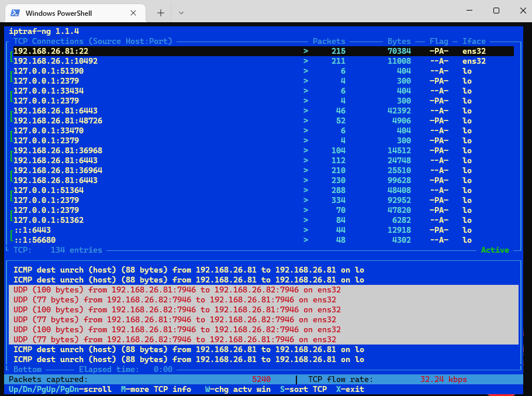Click the 99628 bytes value
The image size is (532, 396).
click(399, 181)
